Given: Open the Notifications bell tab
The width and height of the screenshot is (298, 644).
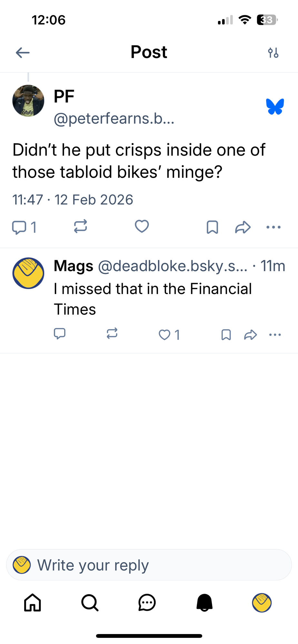Looking at the screenshot, I should pyautogui.click(x=204, y=602).
